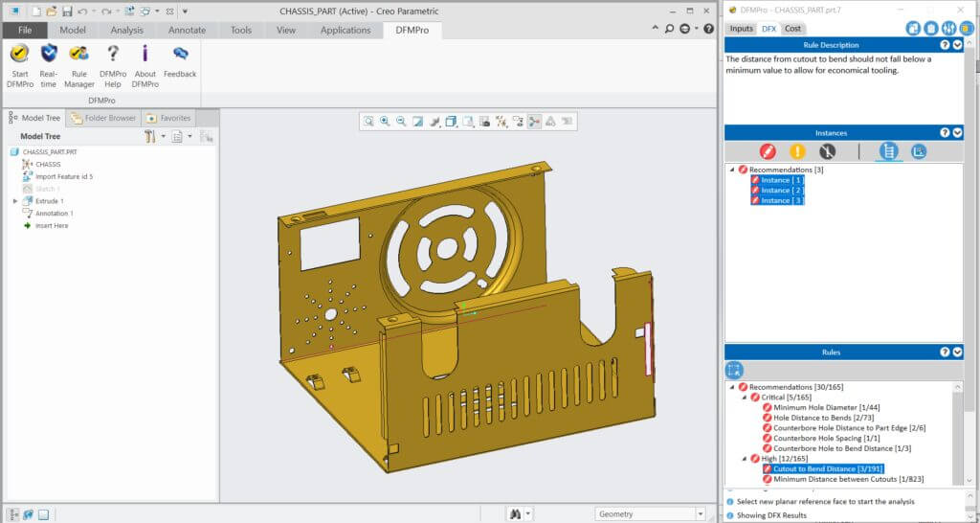The image size is (980, 523).
Task: Enable Real-time DFMPro checking
Action: point(48,64)
